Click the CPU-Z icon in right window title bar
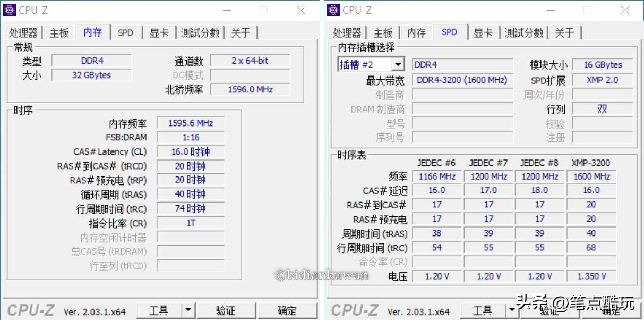The image size is (644, 320). [333, 10]
